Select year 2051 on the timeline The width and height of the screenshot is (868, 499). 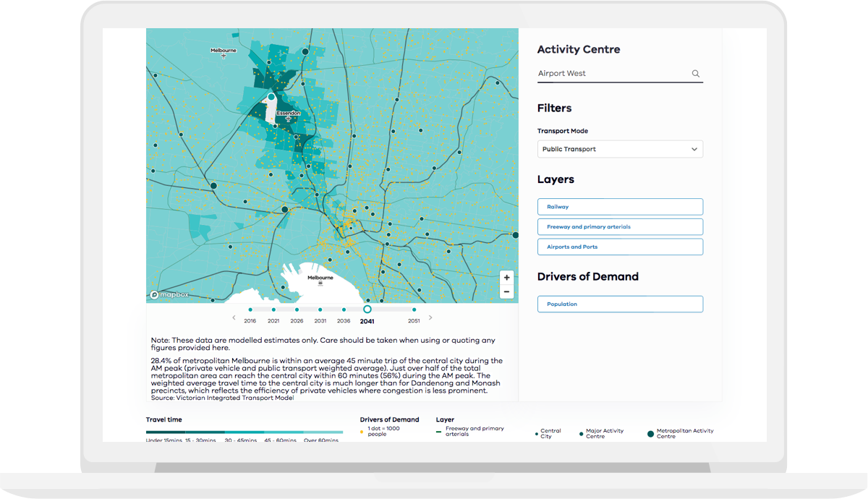[x=414, y=310]
